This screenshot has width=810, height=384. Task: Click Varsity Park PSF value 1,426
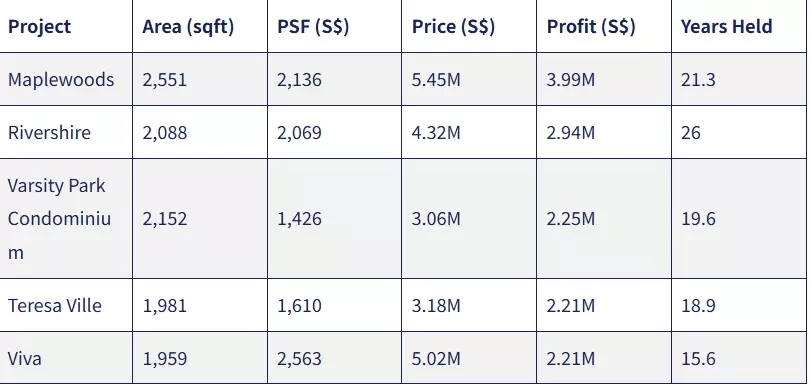[x=300, y=219]
